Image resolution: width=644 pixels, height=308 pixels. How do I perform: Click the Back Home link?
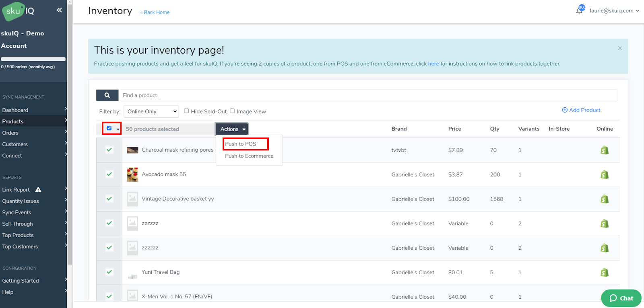click(155, 12)
